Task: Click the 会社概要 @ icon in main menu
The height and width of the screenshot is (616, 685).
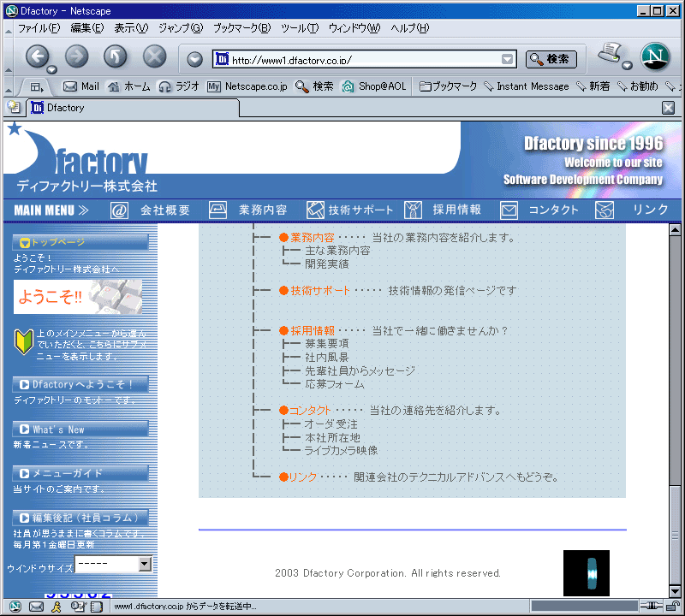Action: tap(119, 210)
